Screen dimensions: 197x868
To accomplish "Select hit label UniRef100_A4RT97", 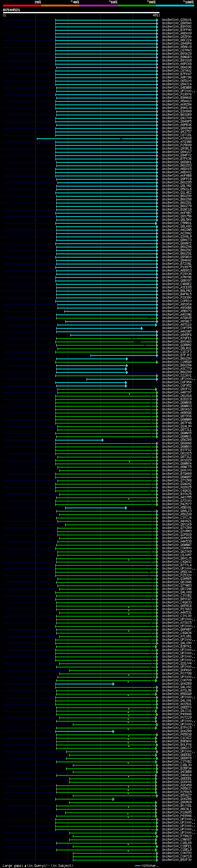I will tap(176, 393).
